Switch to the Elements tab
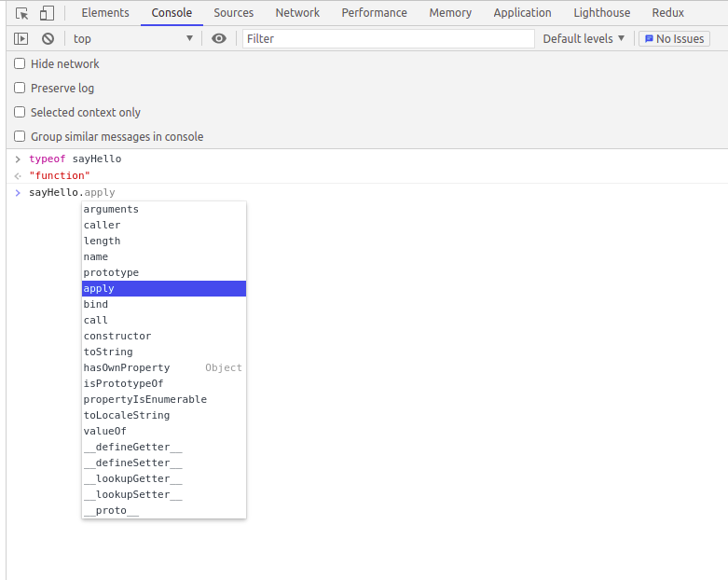This screenshot has height=580, width=728. pos(105,12)
